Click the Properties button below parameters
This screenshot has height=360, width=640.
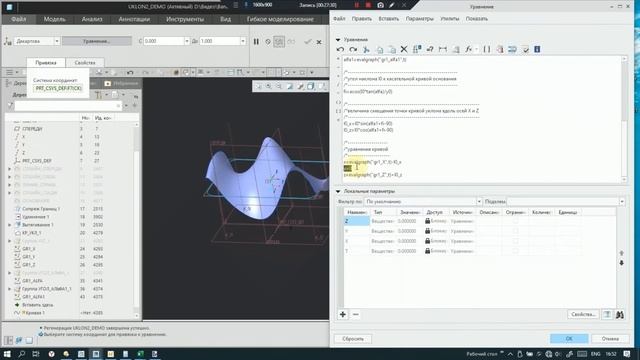pos(583,314)
